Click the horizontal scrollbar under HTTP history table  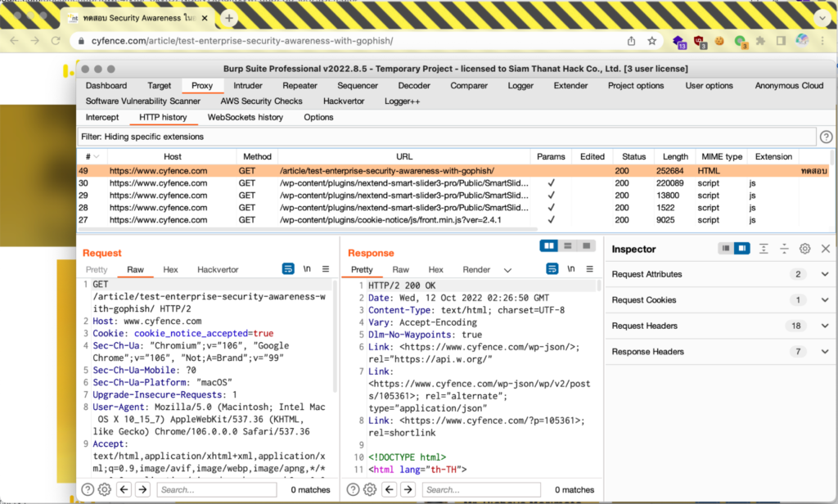coord(309,229)
